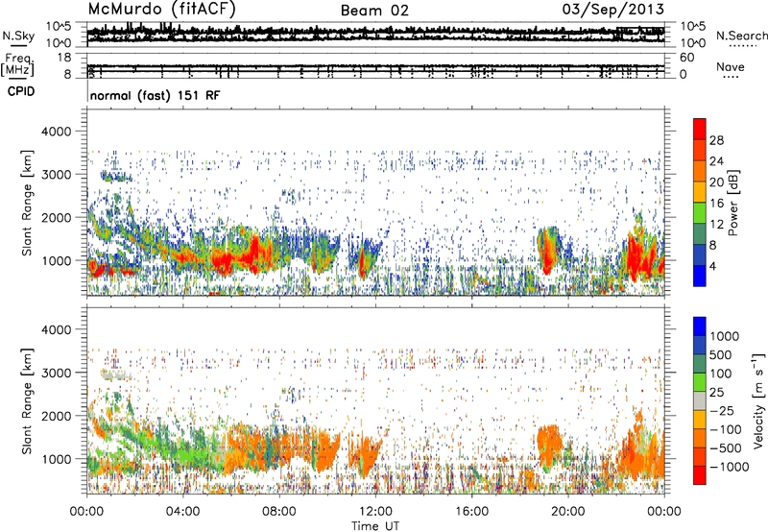Click the '20' label on Power color bar
The width and height of the screenshot is (768, 532).
[716, 182]
